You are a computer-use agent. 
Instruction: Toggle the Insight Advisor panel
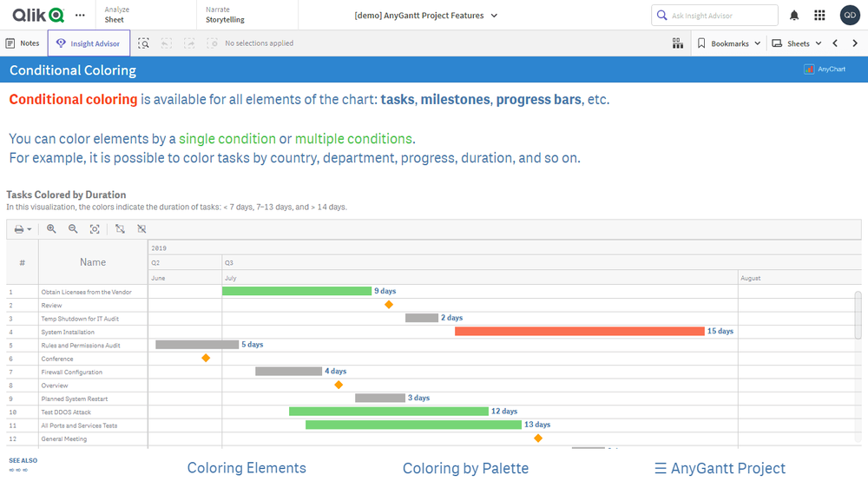click(89, 43)
